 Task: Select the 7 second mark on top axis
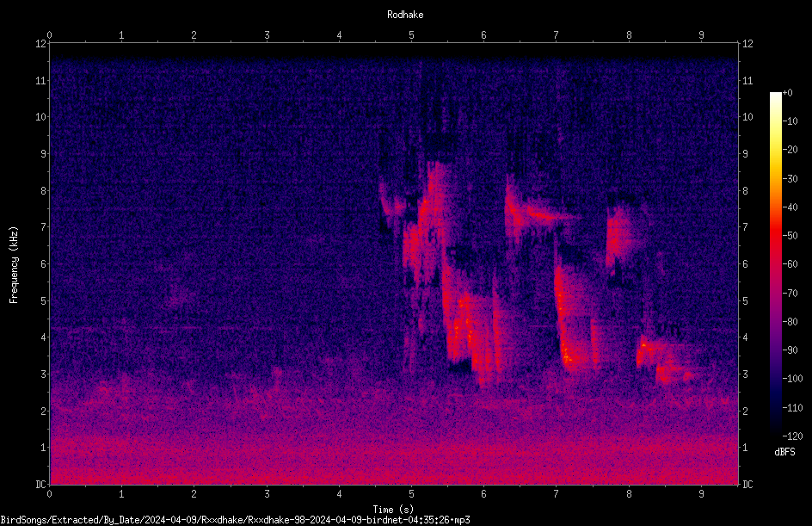pos(557,35)
